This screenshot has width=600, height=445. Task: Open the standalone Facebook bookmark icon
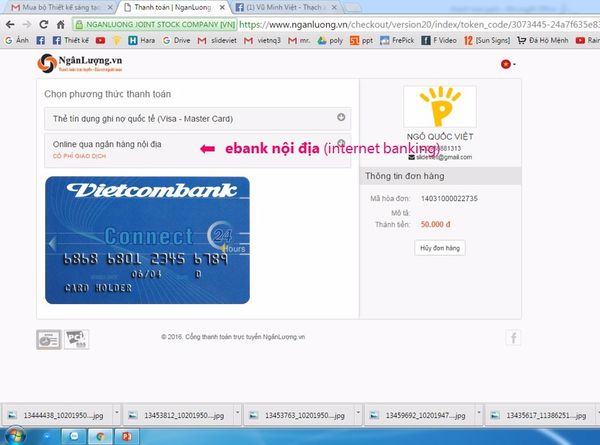click(x=41, y=40)
